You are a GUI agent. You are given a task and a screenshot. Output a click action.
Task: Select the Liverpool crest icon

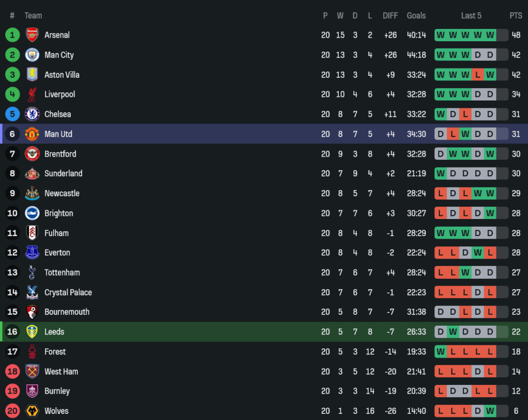click(x=32, y=94)
